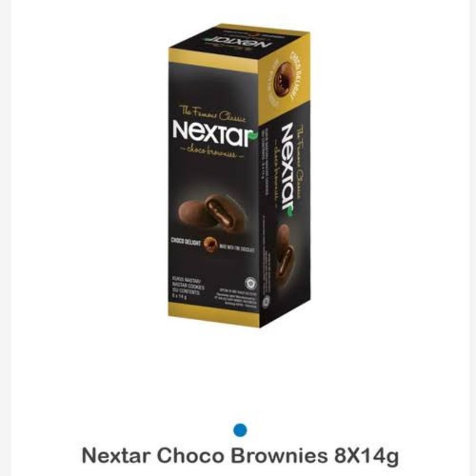This screenshot has width=476, height=476.
Task: Click the brownie cookie picture on box front
Action: (211, 212)
